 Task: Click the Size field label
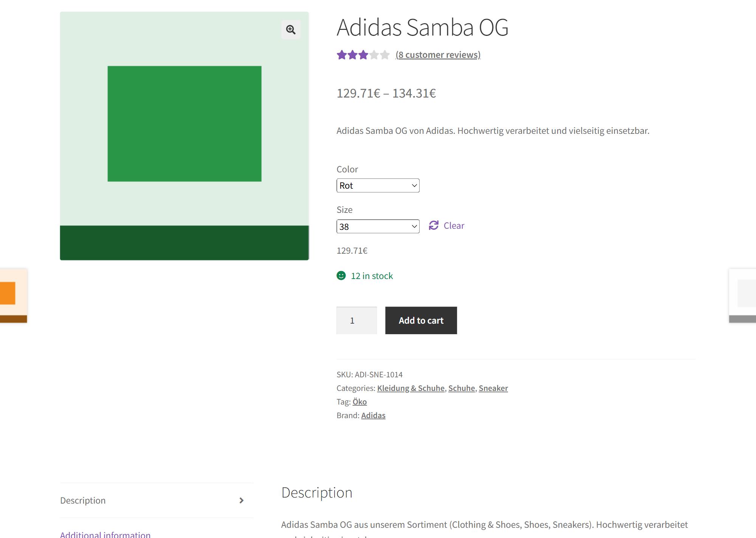tap(344, 210)
